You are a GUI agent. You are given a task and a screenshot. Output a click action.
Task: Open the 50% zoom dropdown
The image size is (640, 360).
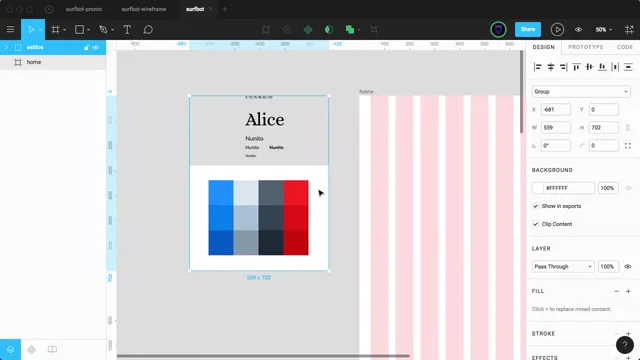tap(603, 29)
